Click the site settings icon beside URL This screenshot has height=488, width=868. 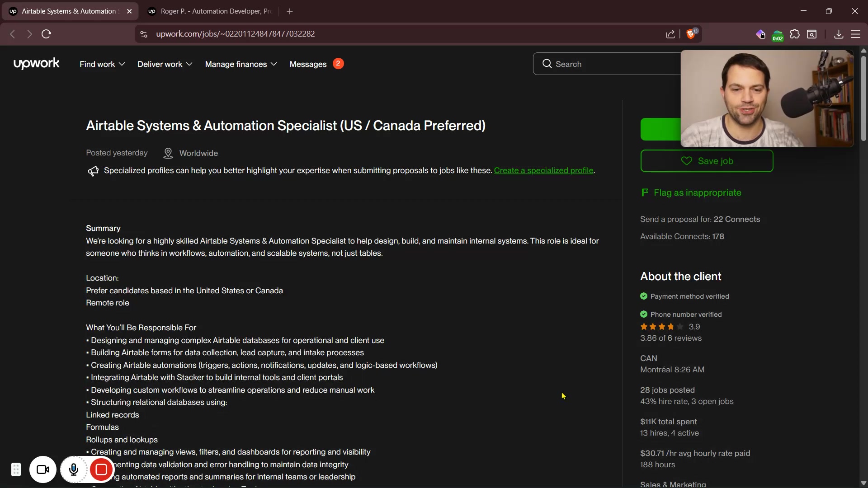click(144, 34)
